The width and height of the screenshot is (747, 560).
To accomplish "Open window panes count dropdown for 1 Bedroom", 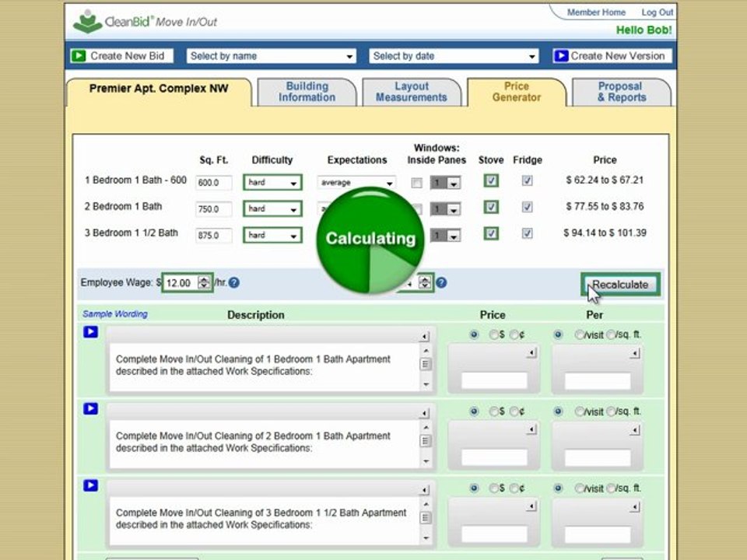I will pos(445,183).
